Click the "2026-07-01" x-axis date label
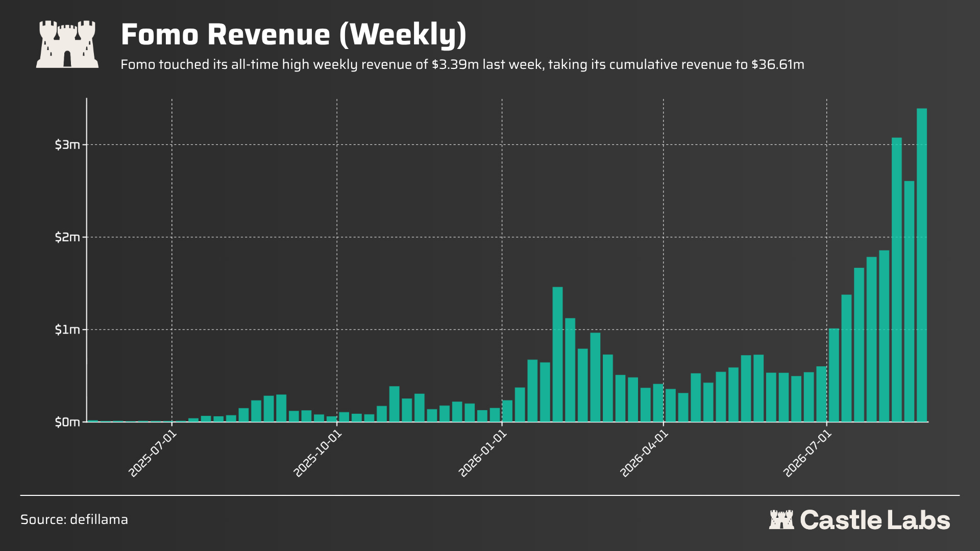Viewport: 980px width, 551px height. click(807, 454)
